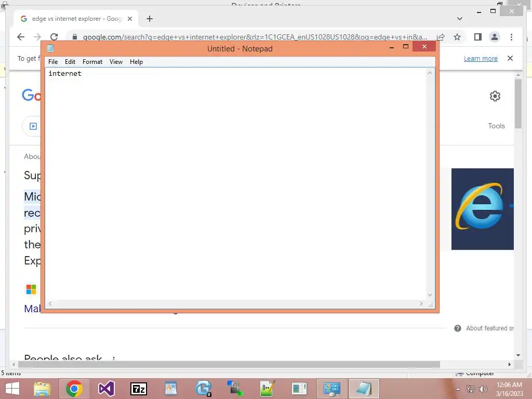The height and width of the screenshot is (399, 532).
Task: Switch to Notepad in the taskbar
Action: pyautogui.click(x=364, y=389)
